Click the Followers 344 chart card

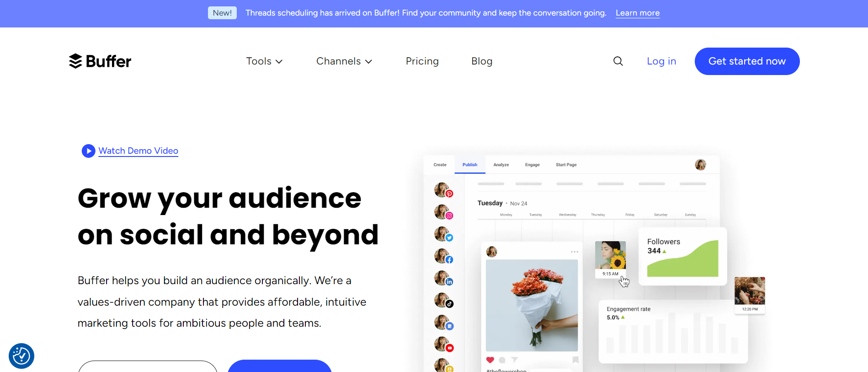click(682, 256)
